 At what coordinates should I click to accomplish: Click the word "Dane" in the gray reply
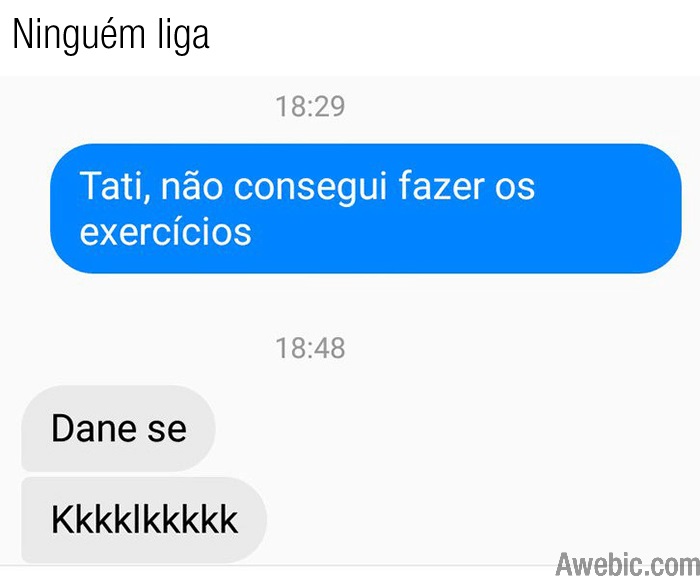[x=94, y=428]
